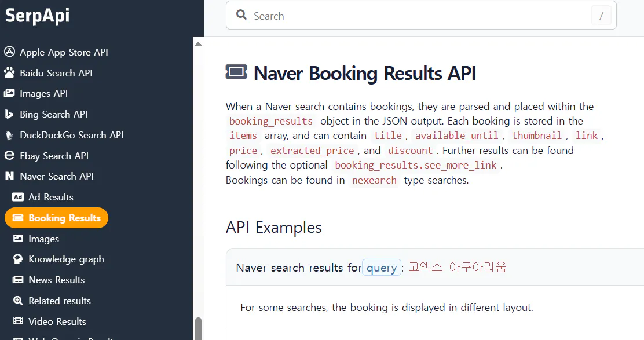This screenshot has width=644, height=340.
Task: Click the DuckDuckGo duck icon
Action: [9, 135]
